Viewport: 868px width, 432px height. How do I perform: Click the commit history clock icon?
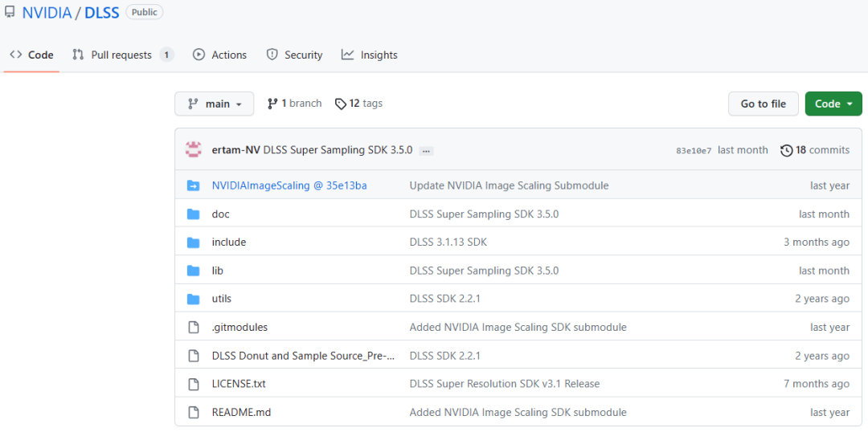tap(786, 150)
